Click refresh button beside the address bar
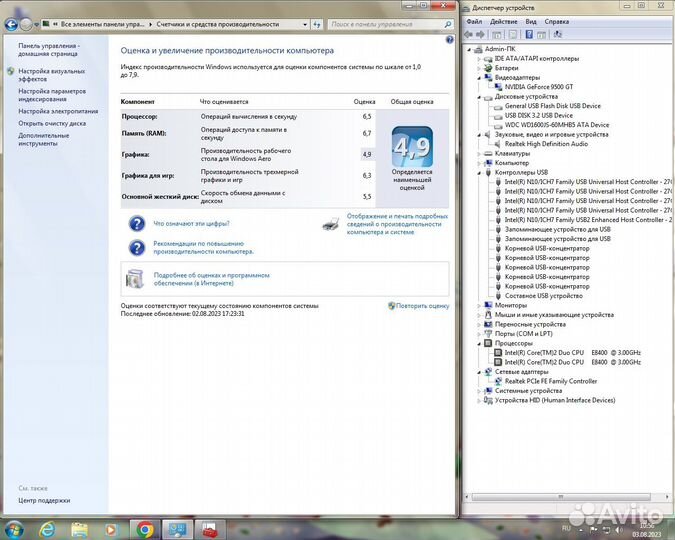This screenshot has height=540, width=675. coord(317,25)
